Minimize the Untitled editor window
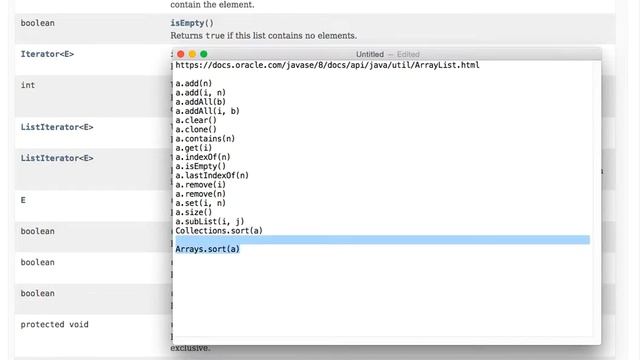The height and width of the screenshot is (360, 640). (x=192, y=54)
